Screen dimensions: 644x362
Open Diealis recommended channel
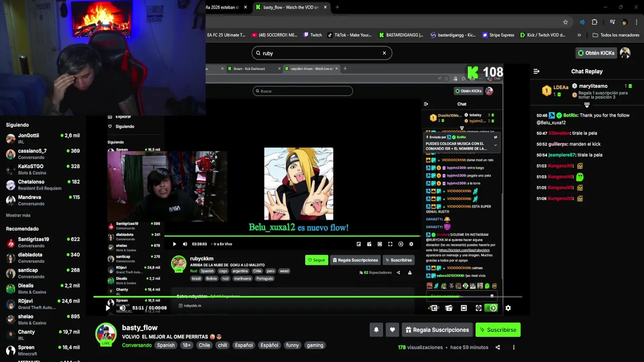click(43, 289)
